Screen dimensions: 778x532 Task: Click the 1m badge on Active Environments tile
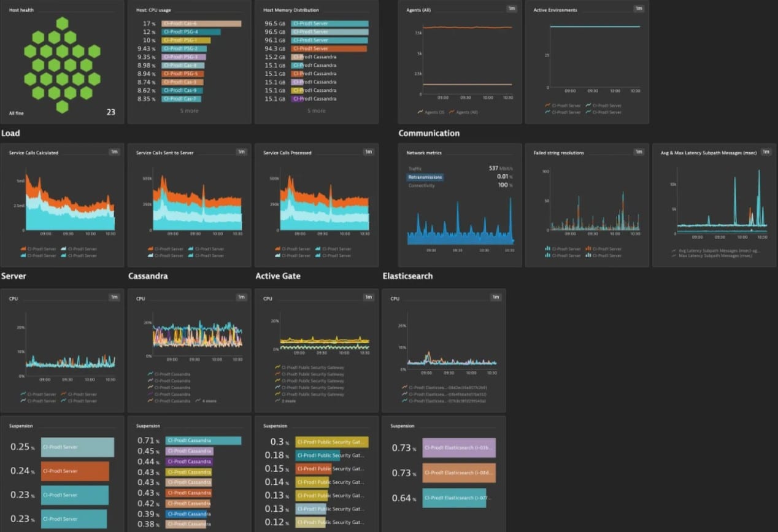[639, 9]
